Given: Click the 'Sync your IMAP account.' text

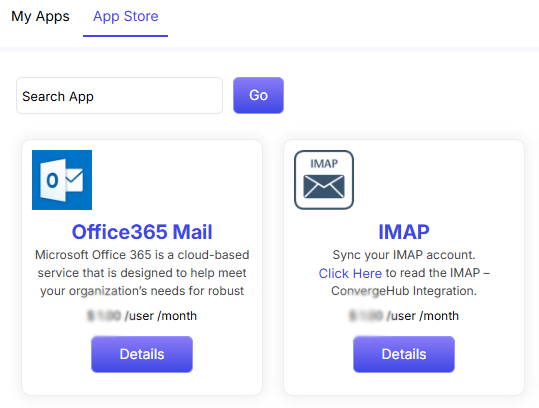Looking at the screenshot, I should coord(404,255).
